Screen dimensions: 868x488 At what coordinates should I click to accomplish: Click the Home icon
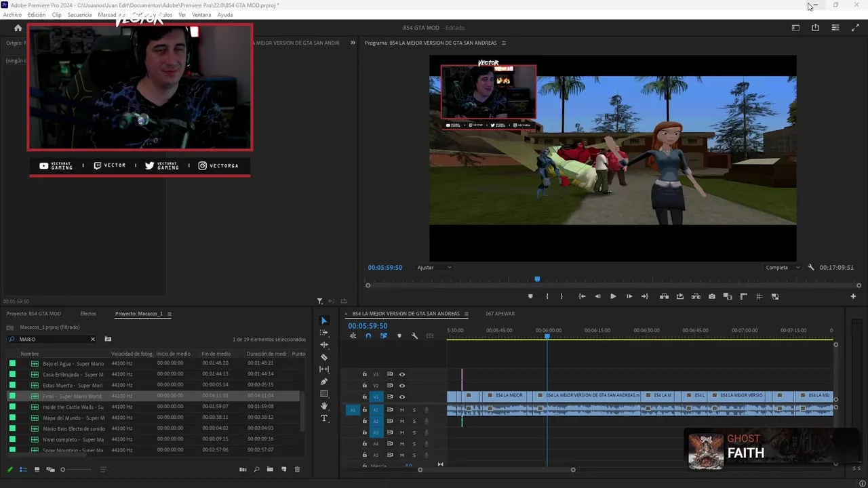18,28
